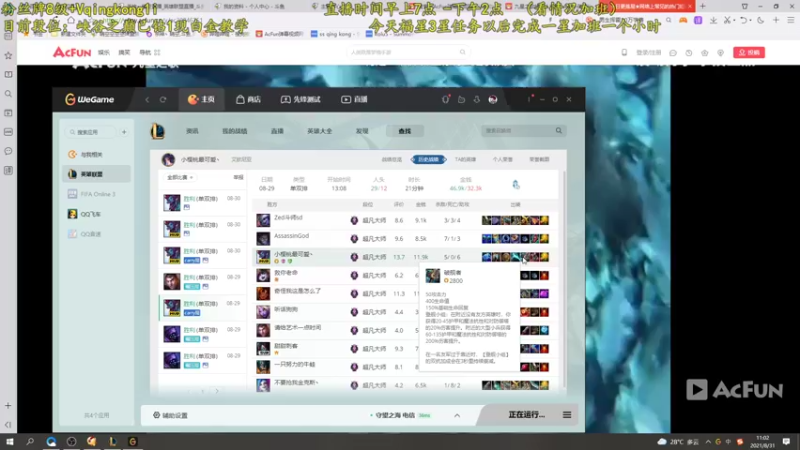Image resolution: width=800 pixels, height=450 pixels.
Task: Click the summoner search magnifier icon
Action: (559, 131)
